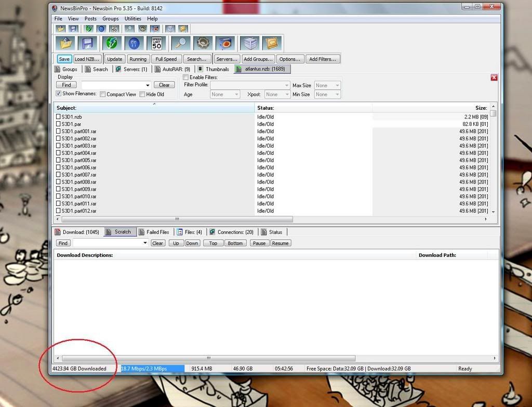The image size is (532, 407).
Task: Uncheck the Show Filenames checkbox
Action: (x=58, y=94)
